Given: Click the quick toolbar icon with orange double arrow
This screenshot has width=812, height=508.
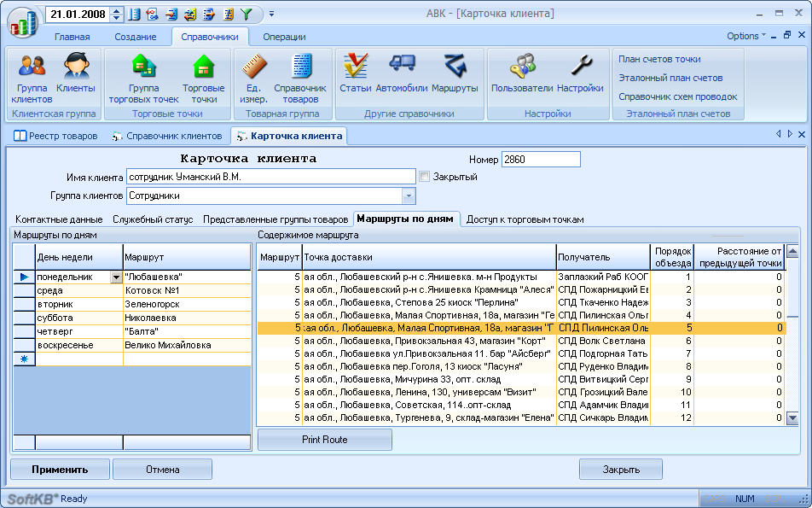Looking at the screenshot, I should 190,15.
